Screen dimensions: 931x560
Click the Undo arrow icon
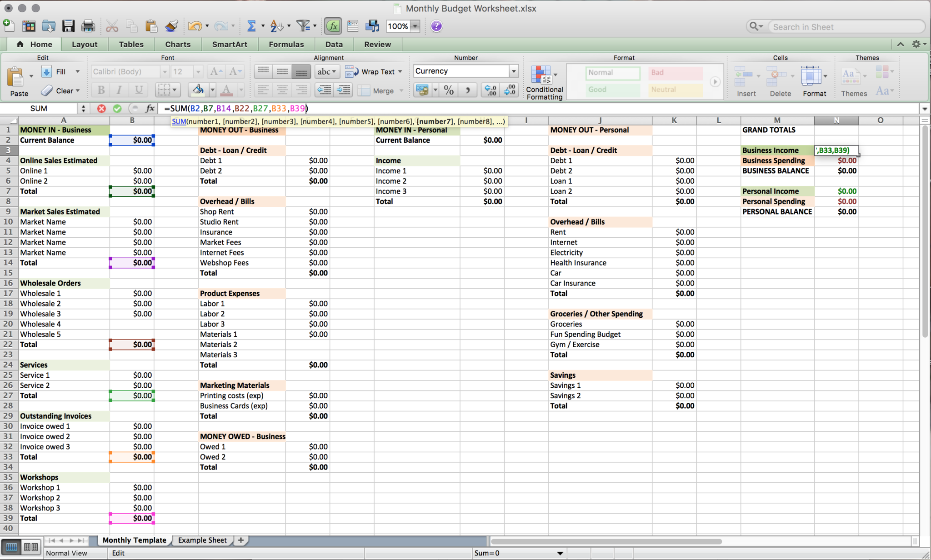coord(195,26)
